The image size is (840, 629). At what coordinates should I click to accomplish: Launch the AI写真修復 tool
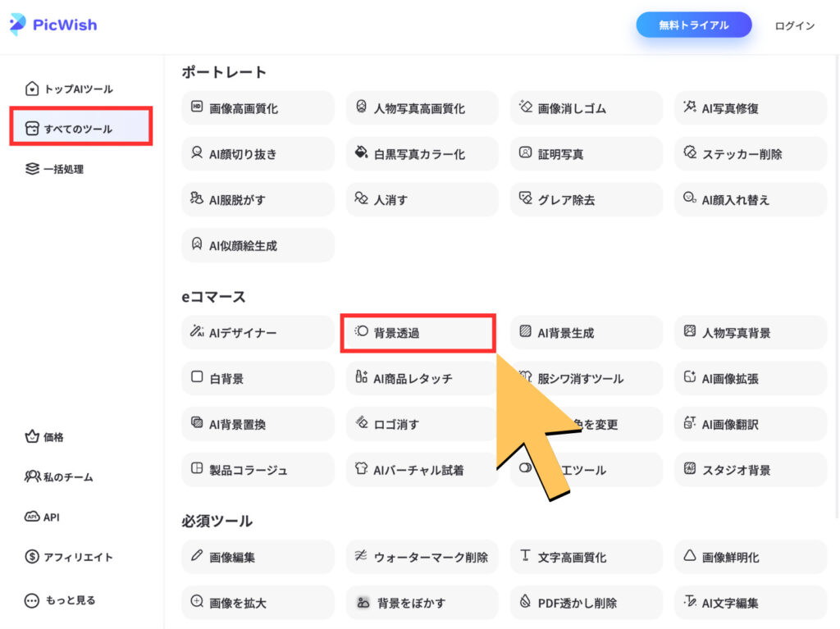750,108
